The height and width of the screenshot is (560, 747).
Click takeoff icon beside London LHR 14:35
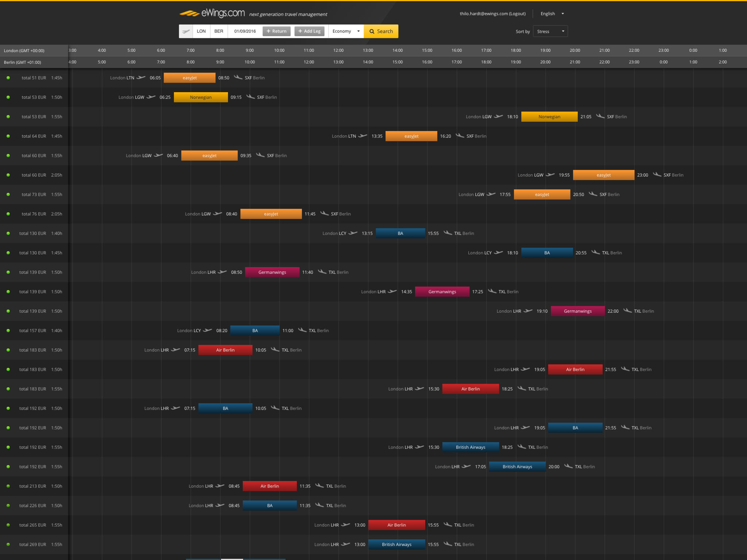pyautogui.click(x=392, y=291)
